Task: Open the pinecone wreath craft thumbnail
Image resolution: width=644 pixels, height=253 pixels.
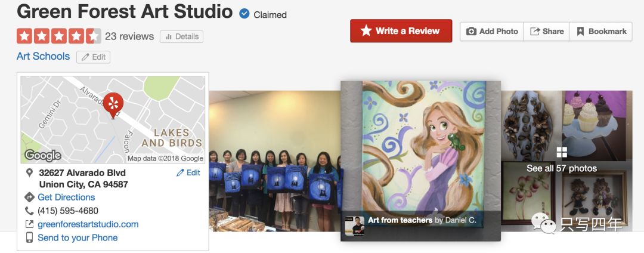Action: click(530, 125)
